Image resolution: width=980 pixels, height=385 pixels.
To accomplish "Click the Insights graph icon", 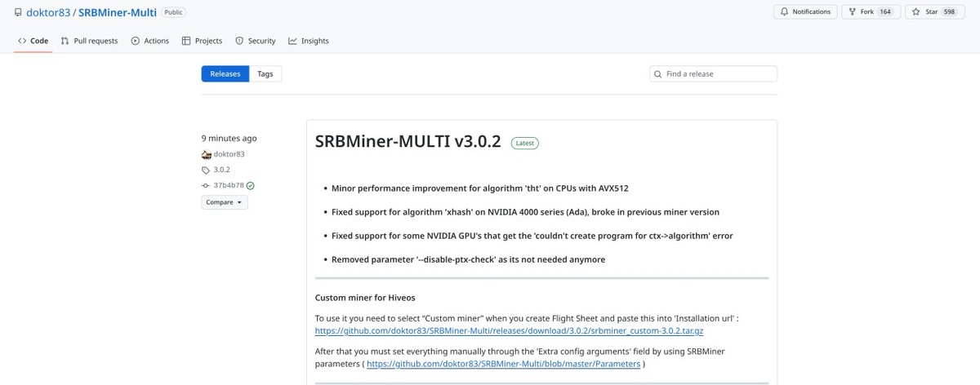I will point(292,41).
